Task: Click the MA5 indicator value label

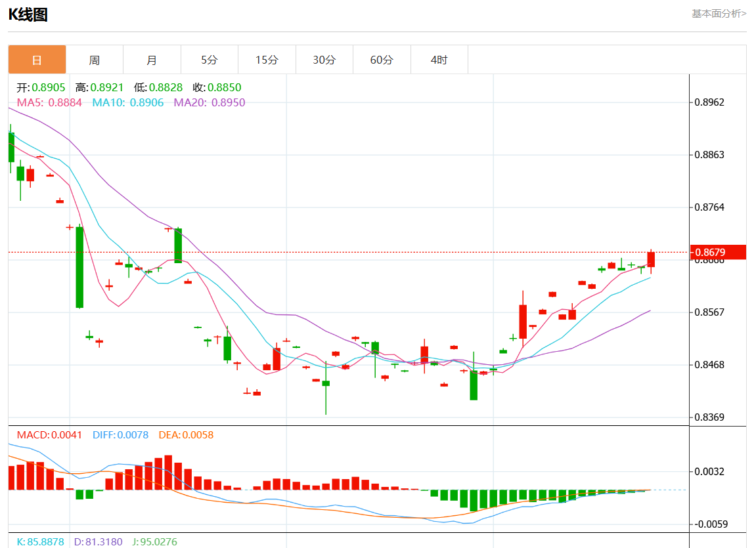Action: pos(49,102)
